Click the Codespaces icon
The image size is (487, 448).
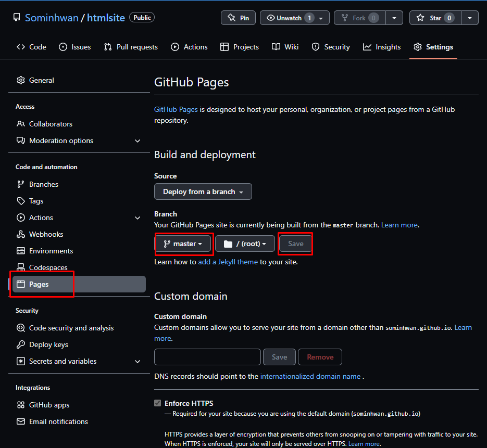(x=21, y=267)
